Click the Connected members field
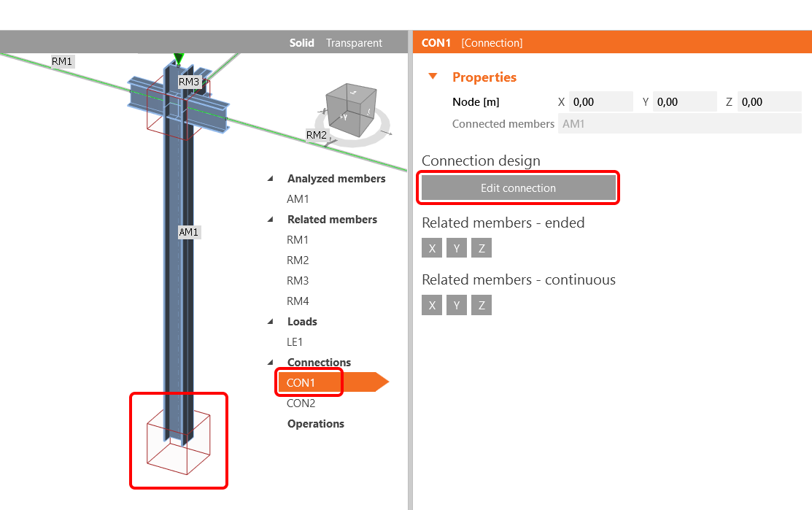The image size is (812, 510). (x=679, y=124)
